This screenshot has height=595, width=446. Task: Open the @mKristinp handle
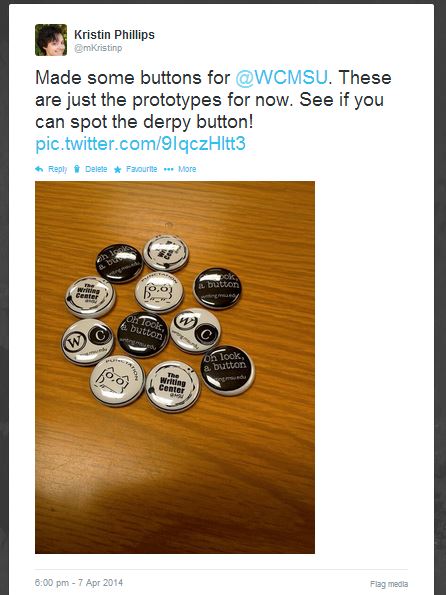point(98,48)
